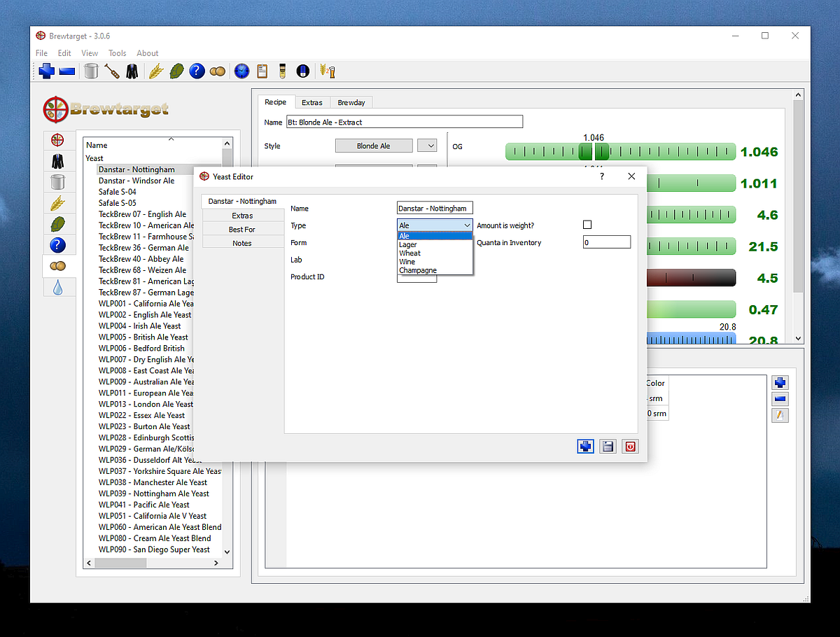Click the clipboard icon in the toolbar
840x637 pixels.
click(x=262, y=71)
